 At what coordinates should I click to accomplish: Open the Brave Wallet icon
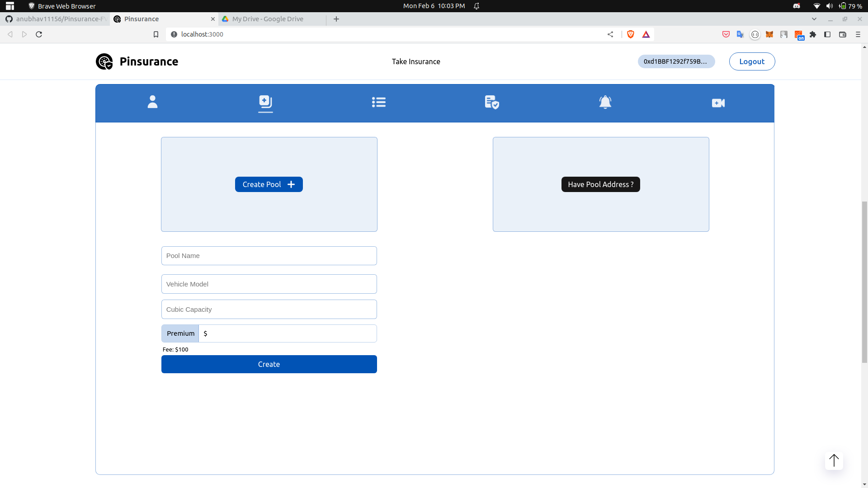(x=843, y=34)
